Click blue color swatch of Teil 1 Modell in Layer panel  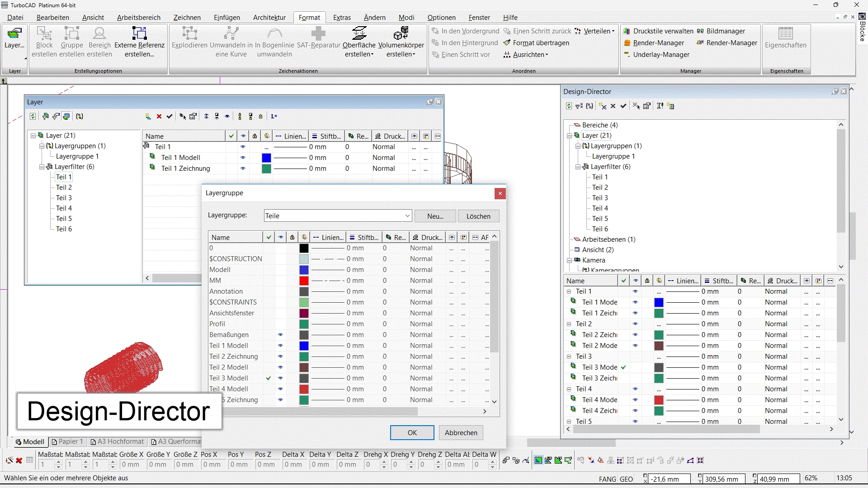click(266, 158)
